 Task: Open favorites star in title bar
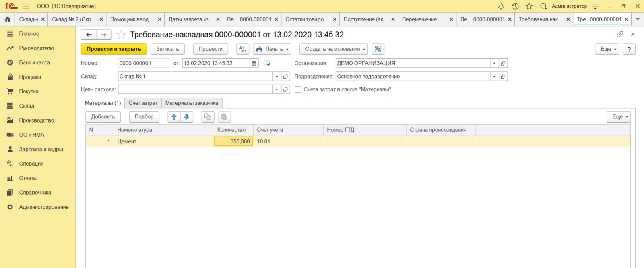[529, 6]
